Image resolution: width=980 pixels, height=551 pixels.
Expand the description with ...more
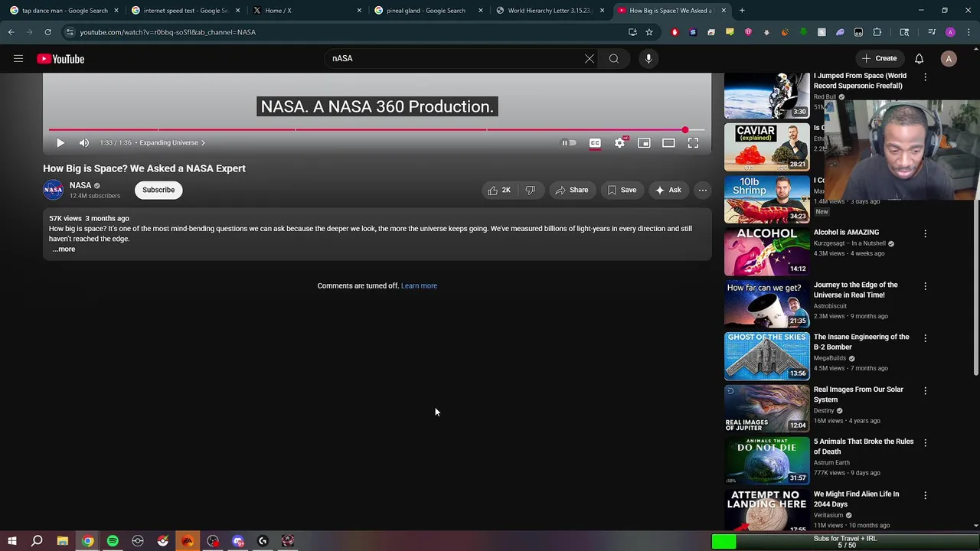coord(64,249)
